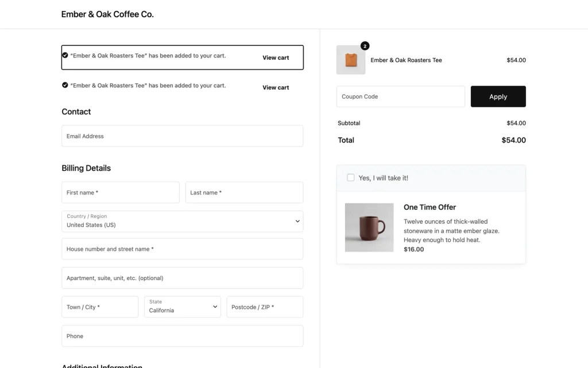The image size is (588, 368).
Task: Click the Billing Details heading
Action: [x=86, y=168]
